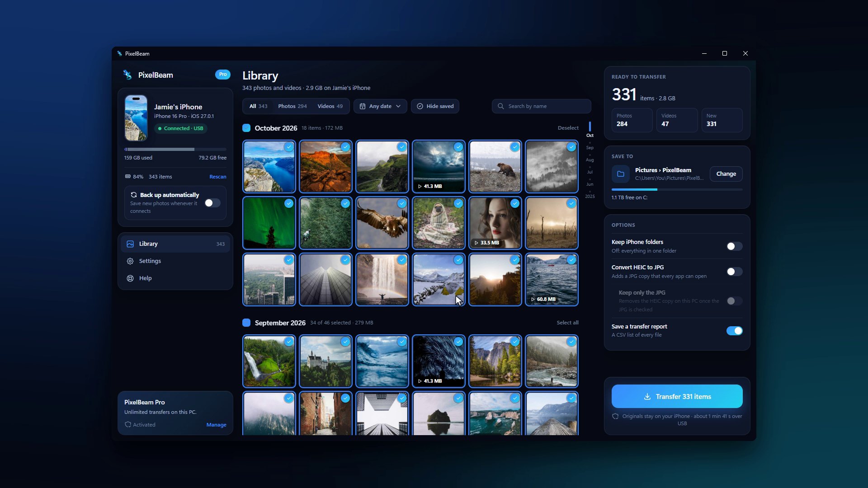Click the Library image icon in the sidebar

pyautogui.click(x=130, y=244)
